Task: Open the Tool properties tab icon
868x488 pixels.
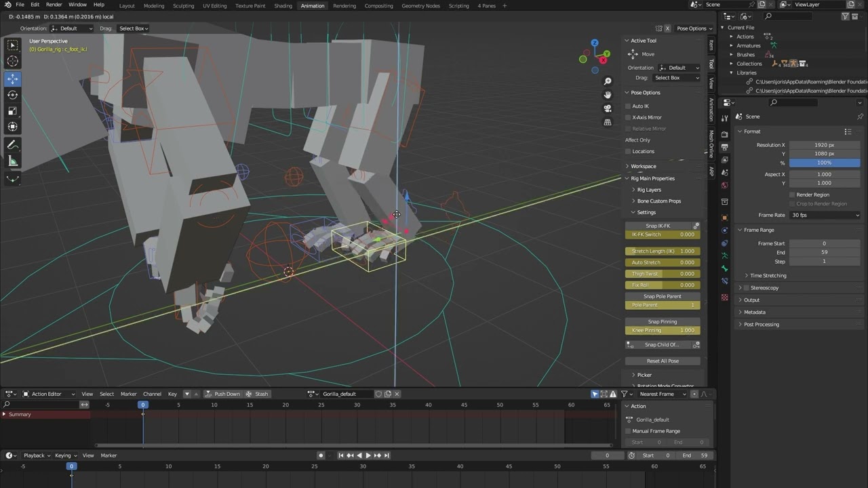Action: 725,119
